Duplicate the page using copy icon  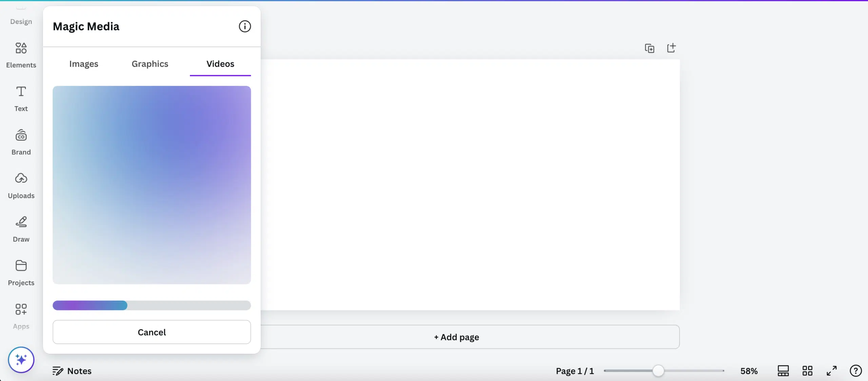click(649, 48)
